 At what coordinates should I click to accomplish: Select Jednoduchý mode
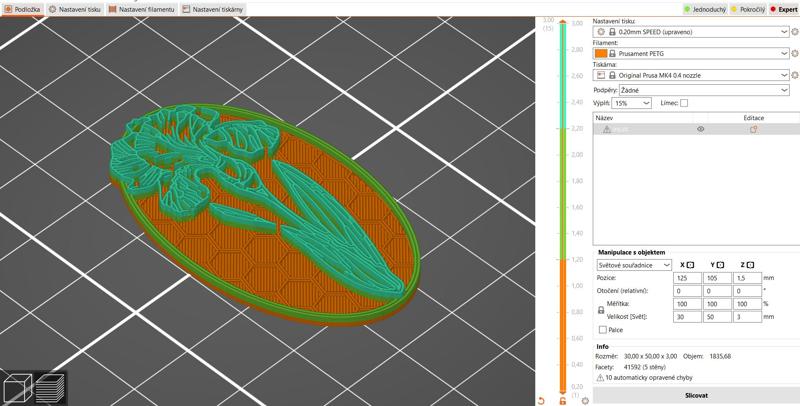[705, 9]
